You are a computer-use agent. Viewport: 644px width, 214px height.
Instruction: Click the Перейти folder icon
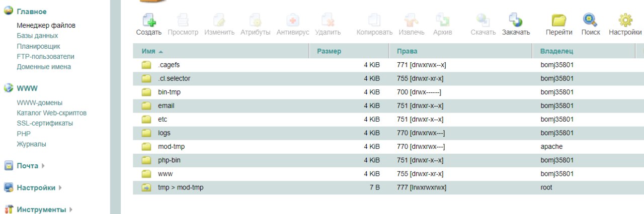pos(559,20)
